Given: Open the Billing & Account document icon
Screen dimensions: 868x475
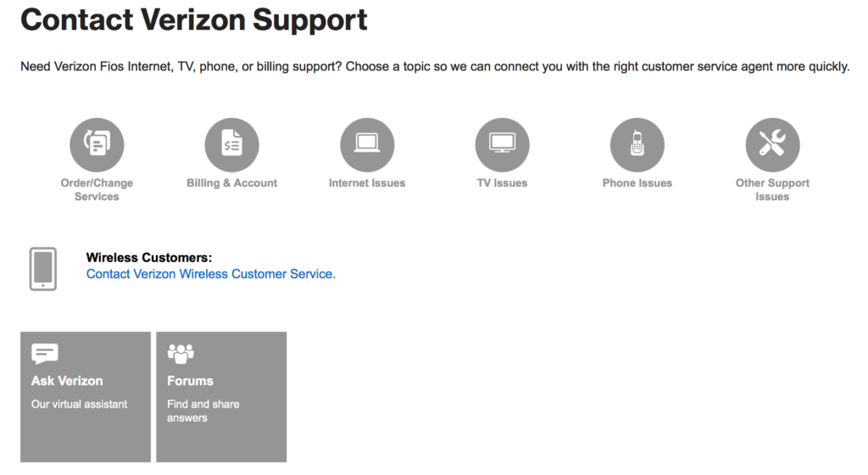Looking at the screenshot, I should [x=232, y=144].
